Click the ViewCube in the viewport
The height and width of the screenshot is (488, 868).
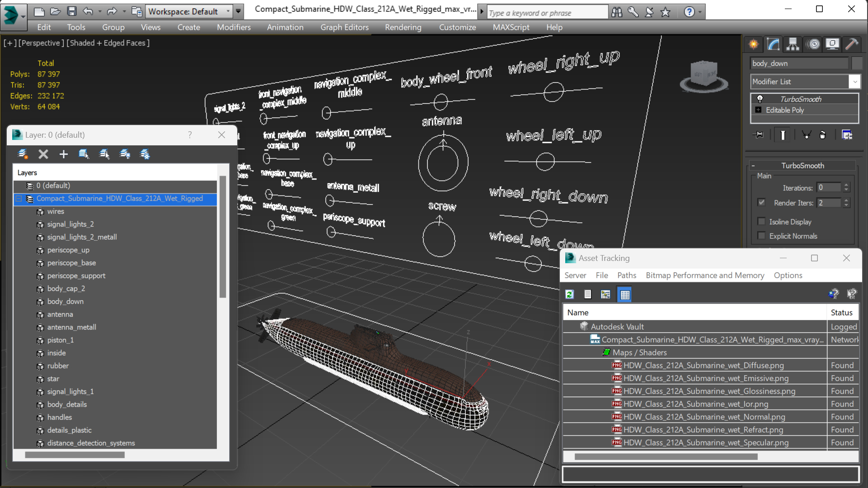pos(704,75)
